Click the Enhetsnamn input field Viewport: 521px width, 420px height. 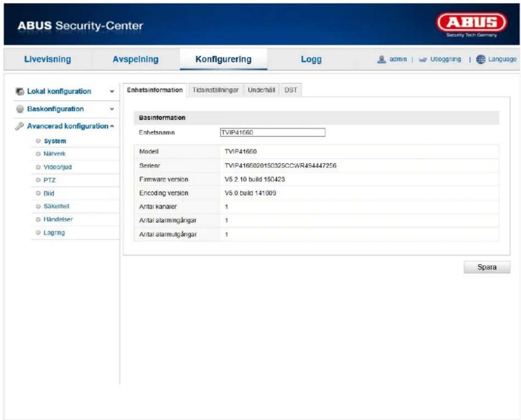[x=273, y=132]
